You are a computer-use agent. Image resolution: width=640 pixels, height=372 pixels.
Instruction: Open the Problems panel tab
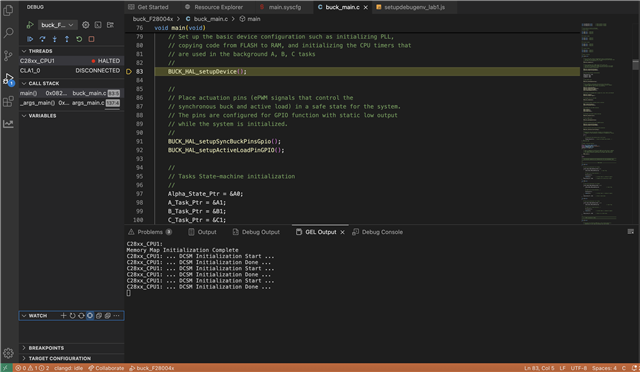[150, 232]
